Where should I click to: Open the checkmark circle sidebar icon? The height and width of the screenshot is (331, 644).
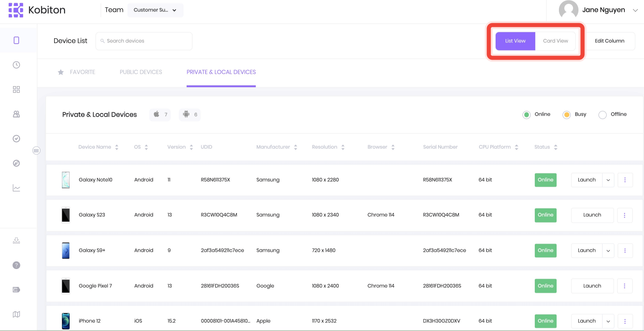tap(16, 139)
